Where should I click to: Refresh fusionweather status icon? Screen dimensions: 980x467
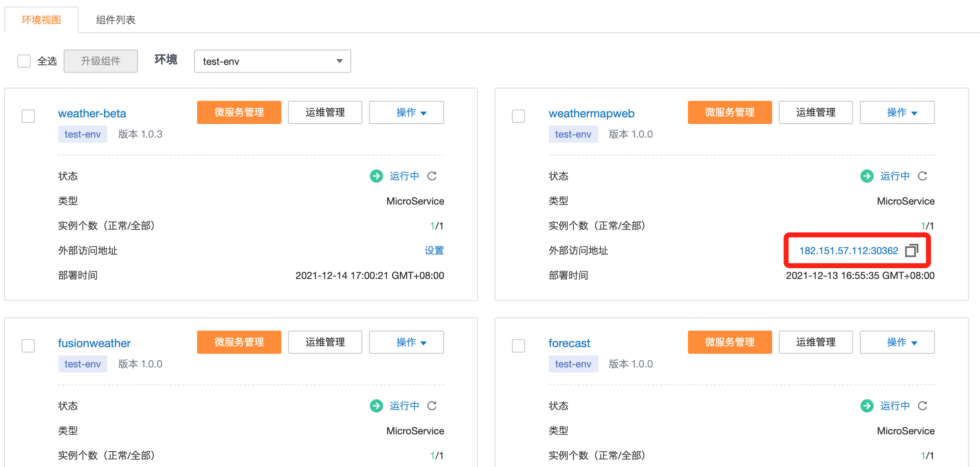(432, 406)
